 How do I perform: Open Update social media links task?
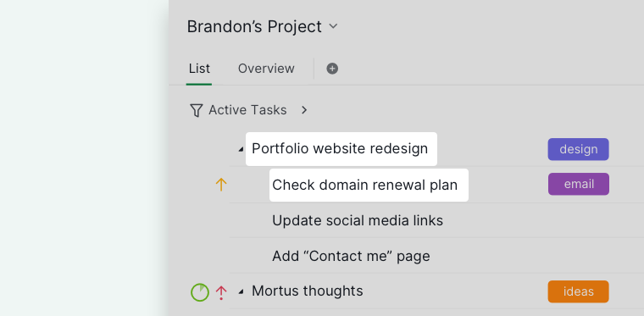click(x=358, y=221)
